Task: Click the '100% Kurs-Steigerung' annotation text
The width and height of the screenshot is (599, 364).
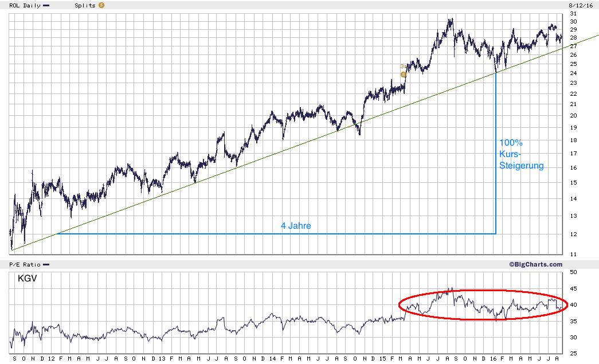Action: click(522, 154)
